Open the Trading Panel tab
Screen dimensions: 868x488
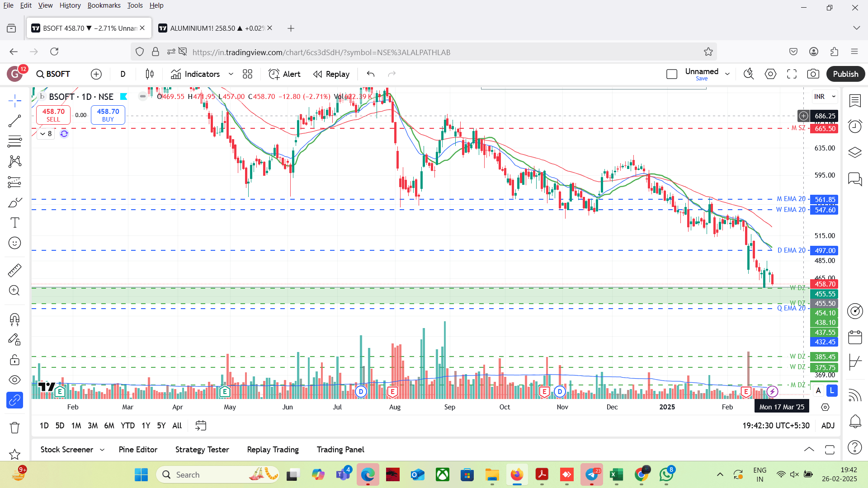tap(340, 450)
